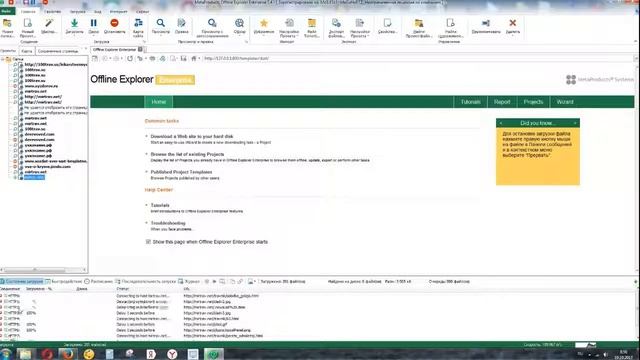640x360 pixels.
Task: Click Tutorials in green navigation bar
Action: [x=471, y=102]
